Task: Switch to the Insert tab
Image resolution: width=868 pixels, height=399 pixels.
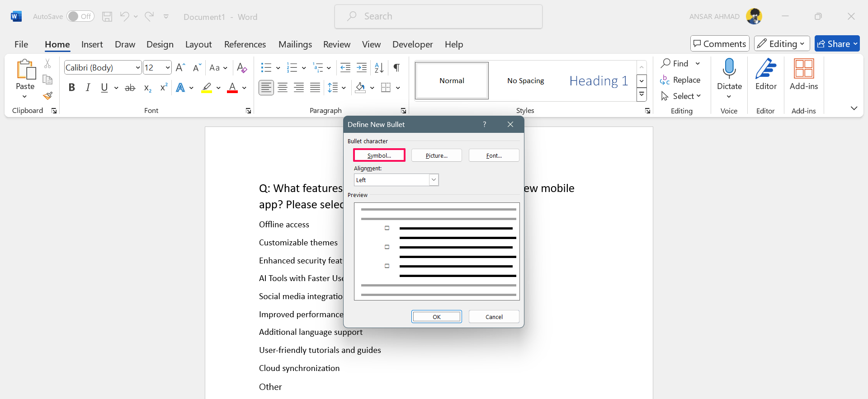Action: pyautogui.click(x=92, y=44)
